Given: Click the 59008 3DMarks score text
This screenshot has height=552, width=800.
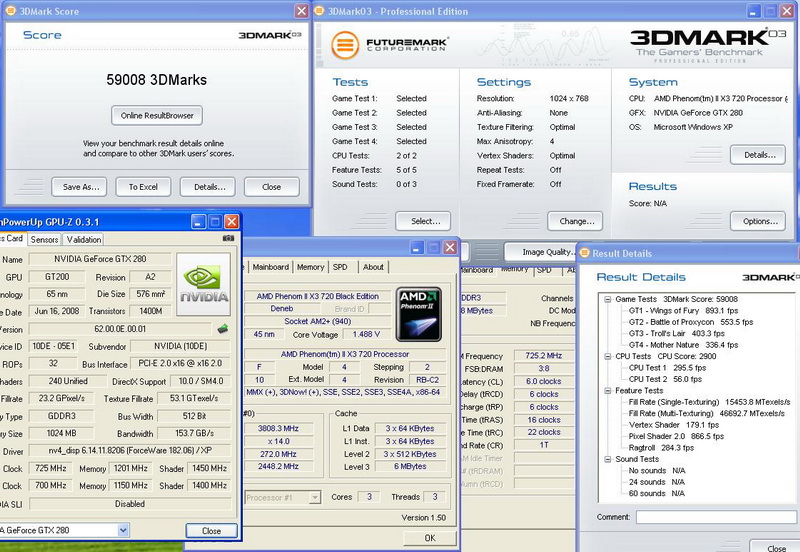Looking at the screenshot, I should pos(157,80).
